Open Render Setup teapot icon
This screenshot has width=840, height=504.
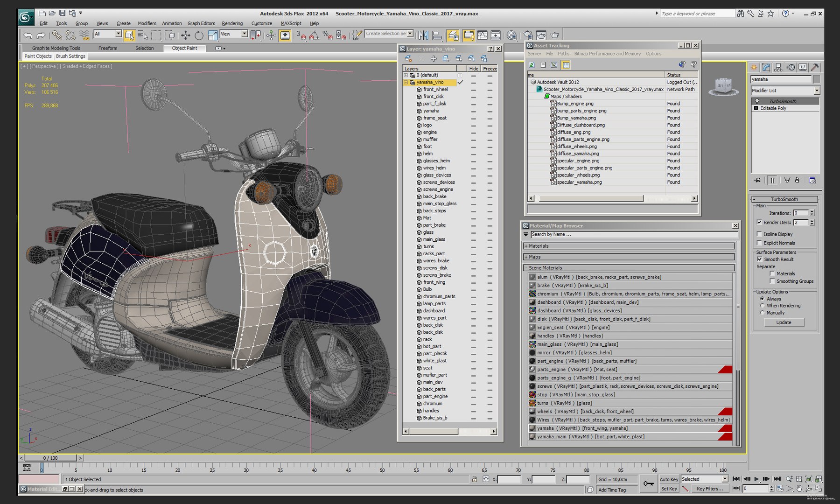tap(528, 35)
